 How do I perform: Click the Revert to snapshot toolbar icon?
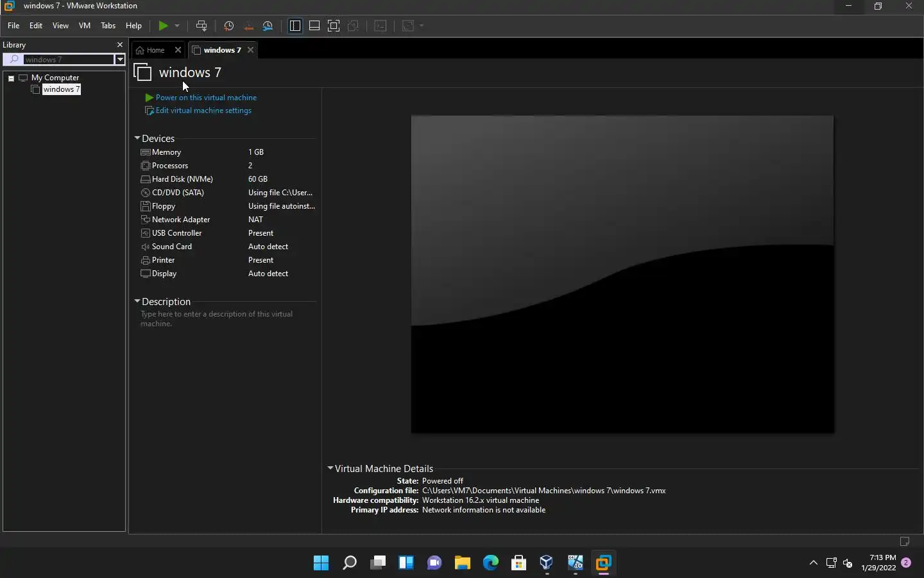249,26
